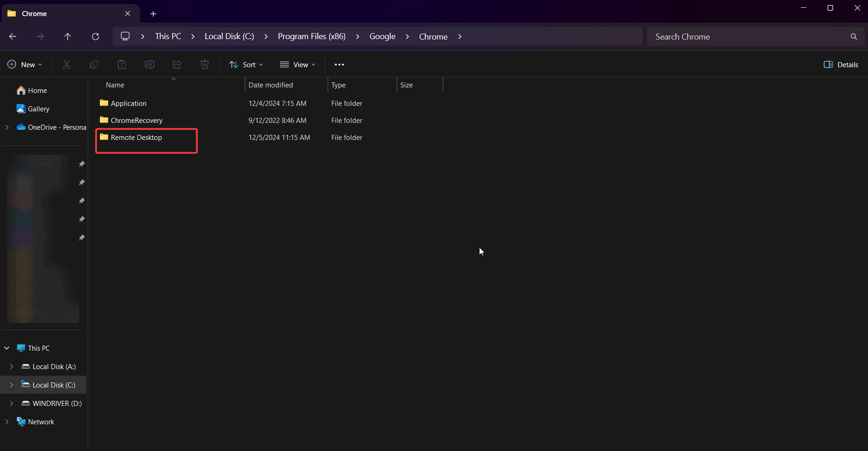Click the Rename icon in toolbar

point(150,64)
